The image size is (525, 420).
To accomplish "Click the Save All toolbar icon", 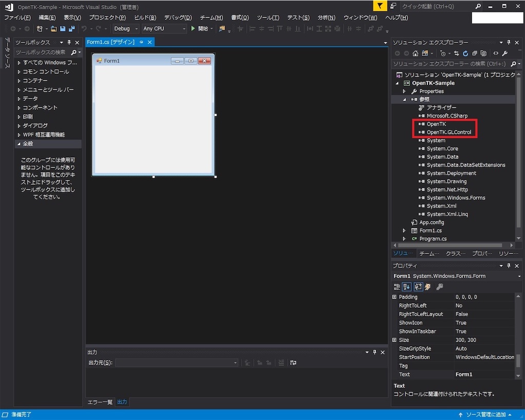I will pos(72,29).
